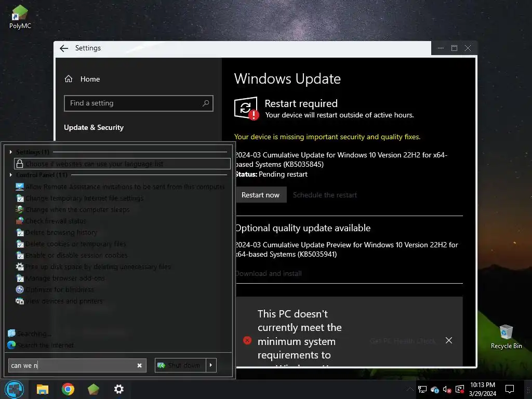Dismiss the Windows 11 requirements banner
This screenshot has height=399, width=532.
[x=448, y=340]
